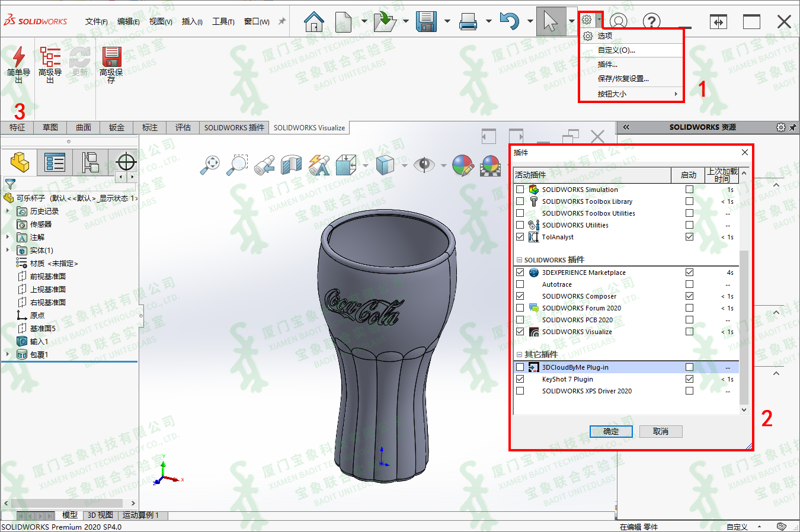This screenshot has height=532, width=800.
Task: Toggle KeyShot 7 Plugin startup checkbox
Action: tap(689, 379)
